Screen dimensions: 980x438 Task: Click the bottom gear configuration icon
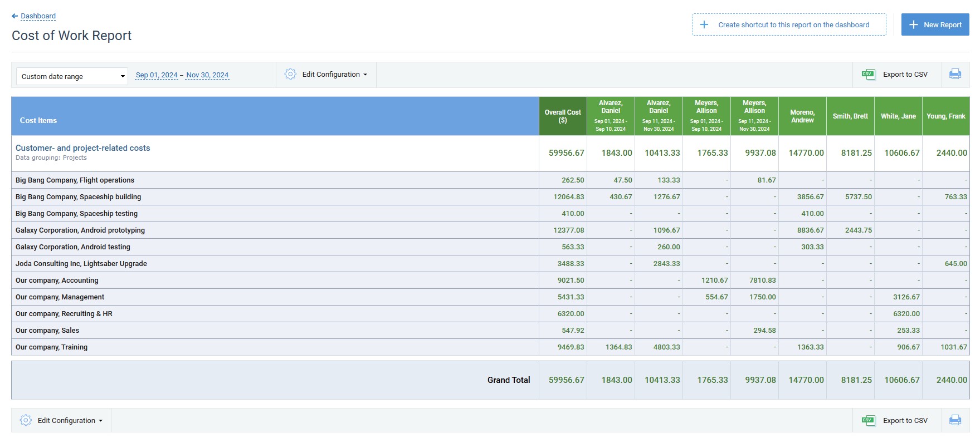tap(26, 420)
